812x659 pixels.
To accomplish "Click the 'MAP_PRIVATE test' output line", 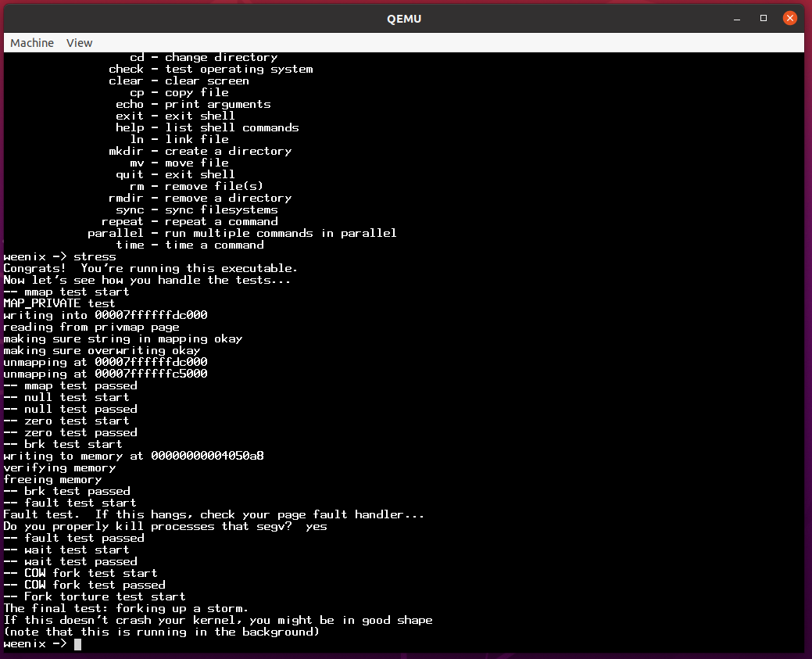I will 59,303.
